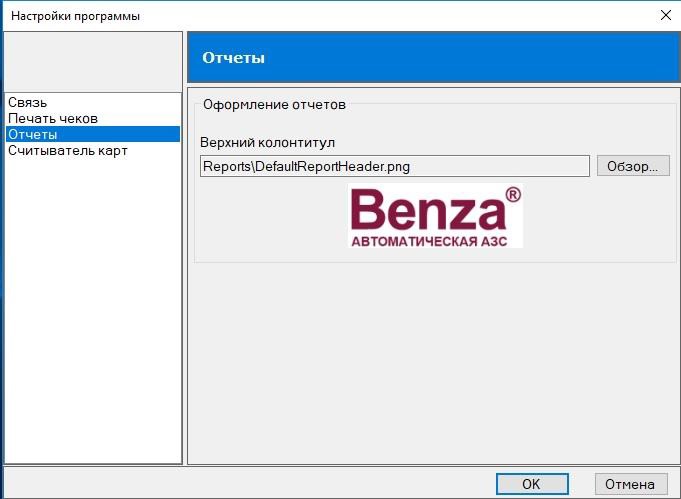
Task: Click the report header file path field
Action: point(395,166)
